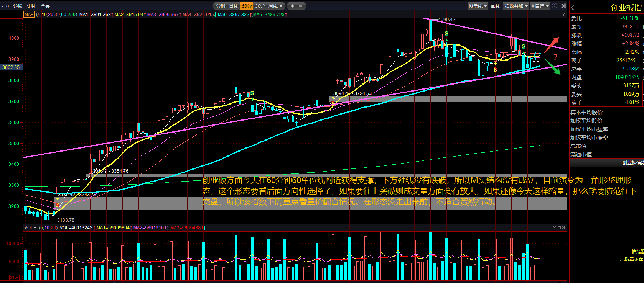Click the 算术平均股价 row label
The width and height of the screenshot is (644, 283).
point(586,112)
